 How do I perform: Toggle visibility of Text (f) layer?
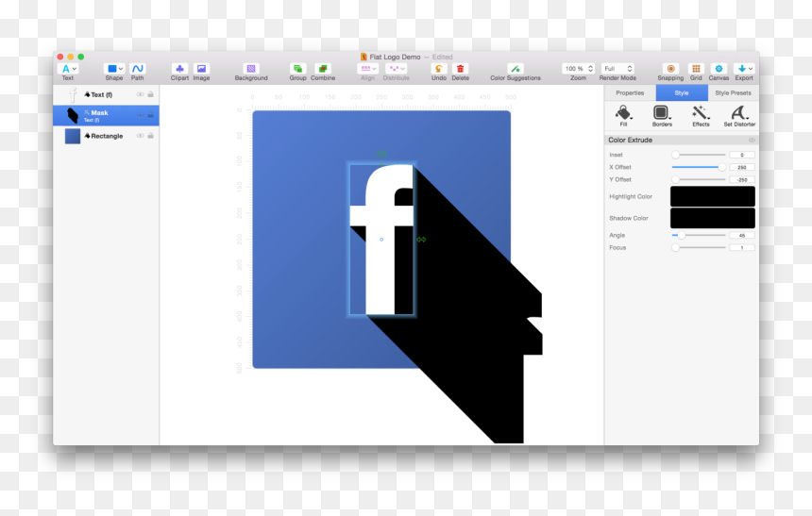[x=140, y=94]
